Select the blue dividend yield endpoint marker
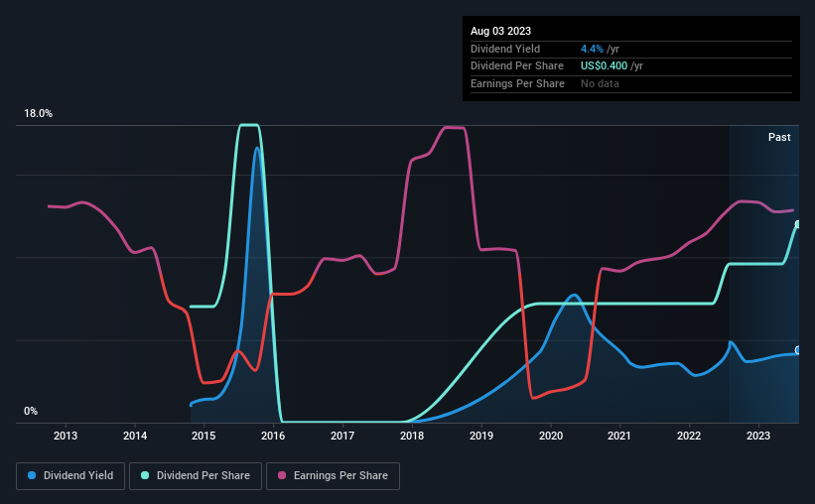 [798, 350]
